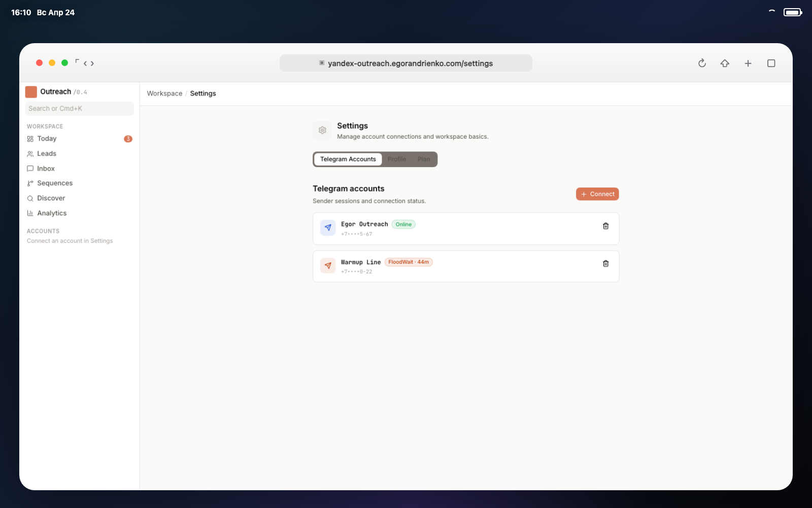The image size is (812, 508).
Task: Click the 'Telegram accounts' section heading
Action: point(349,188)
